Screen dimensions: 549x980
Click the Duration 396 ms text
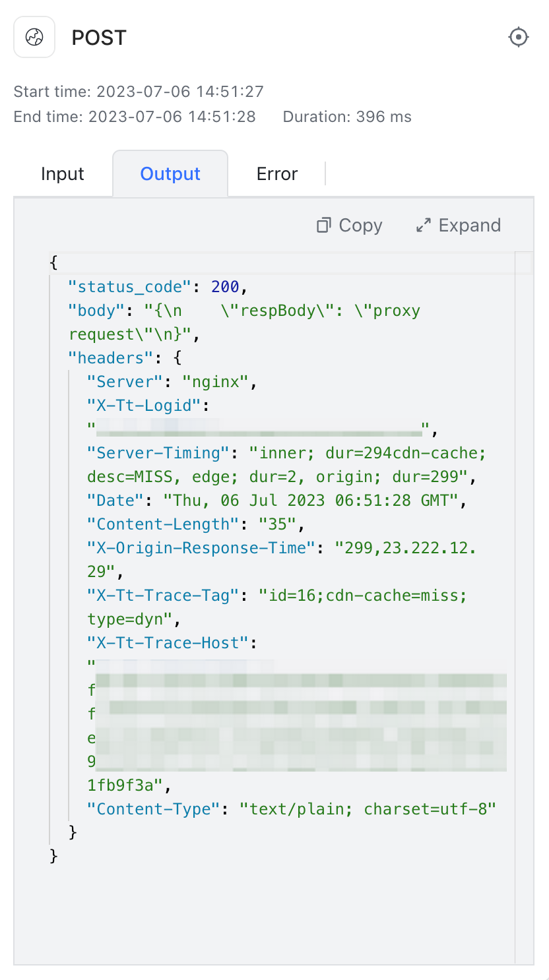[347, 116]
